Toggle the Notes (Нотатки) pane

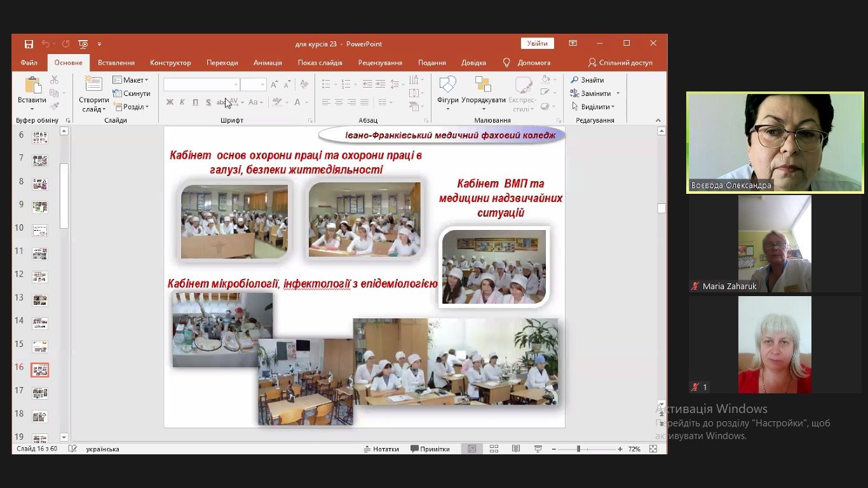coord(381,449)
